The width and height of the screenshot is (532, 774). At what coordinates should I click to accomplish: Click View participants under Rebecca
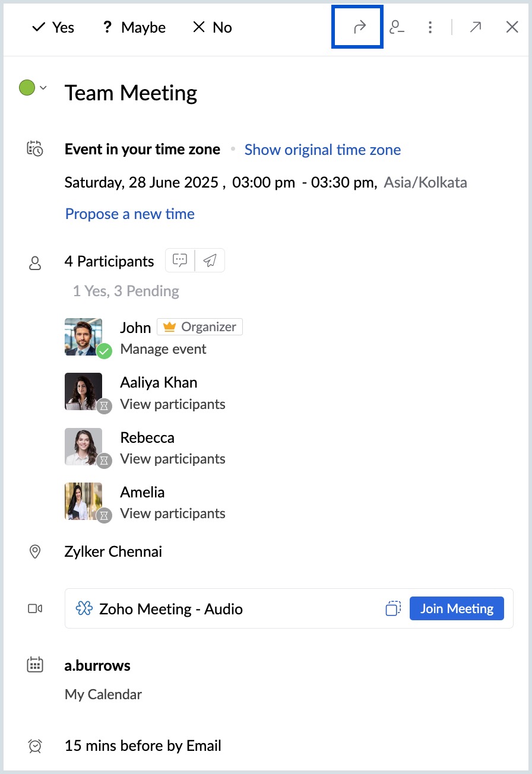tap(173, 459)
